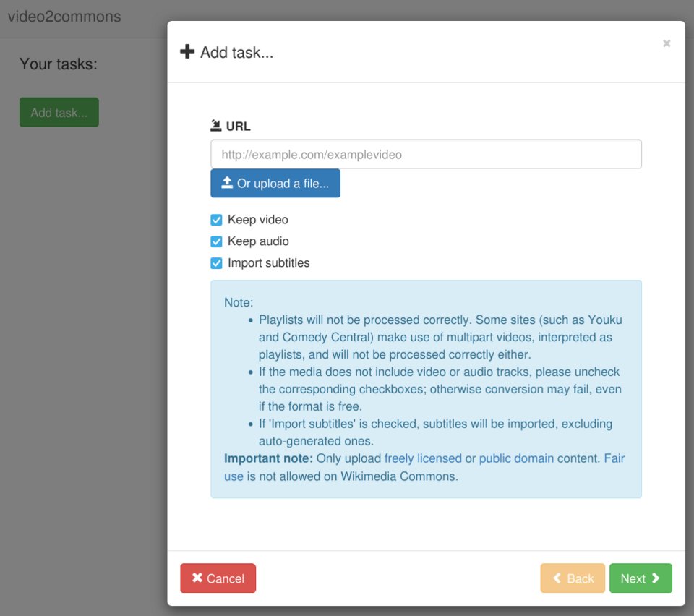Click the icon beside the URL label
The height and width of the screenshot is (616, 694).
click(215, 126)
